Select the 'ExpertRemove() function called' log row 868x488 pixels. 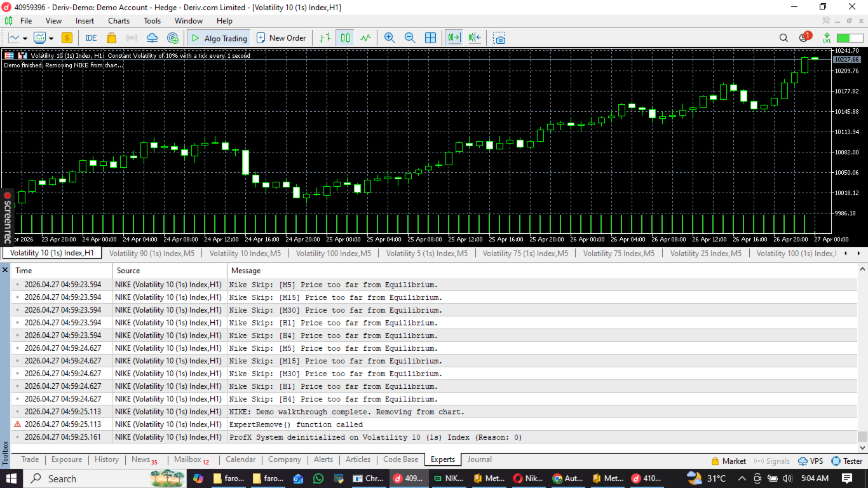click(x=434, y=424)
